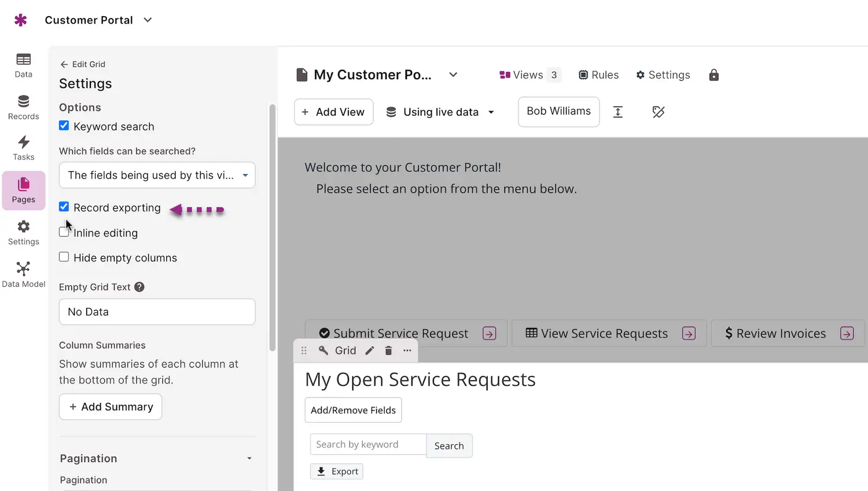Viewport: 868px width, 491px height.
Task: Click the Add View button
Action: point(334,112)
